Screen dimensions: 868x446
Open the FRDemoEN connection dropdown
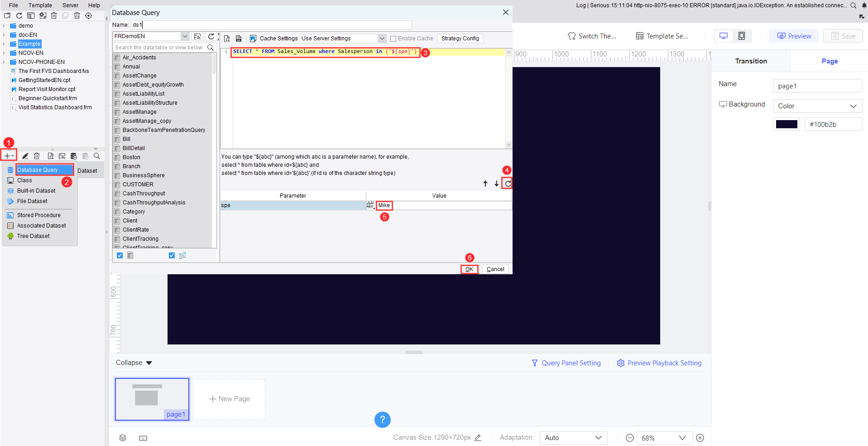[x=185, y=36]
